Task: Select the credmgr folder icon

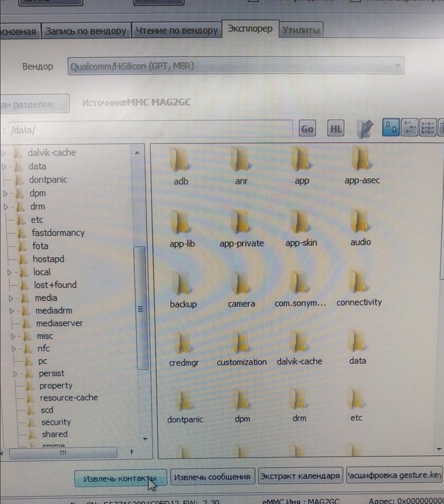Action: (183, 344)
